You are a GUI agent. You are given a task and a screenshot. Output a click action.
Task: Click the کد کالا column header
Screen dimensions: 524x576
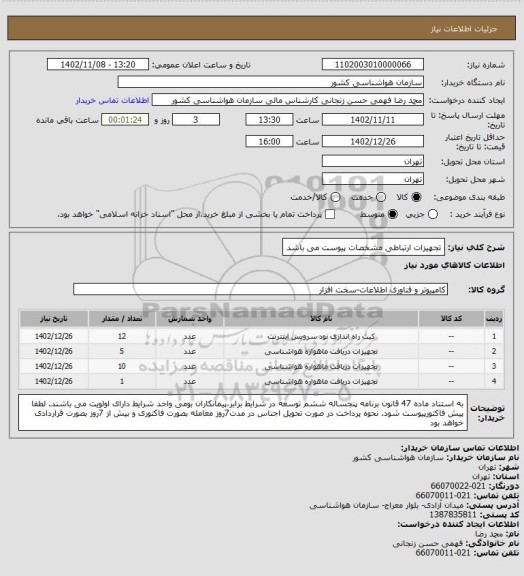[x=451, y=319]
